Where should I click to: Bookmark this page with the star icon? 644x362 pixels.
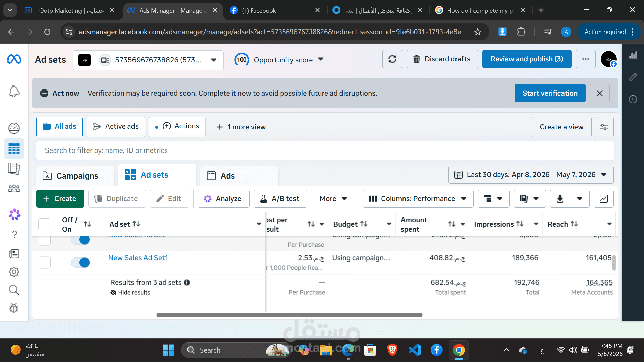[478, 32]
